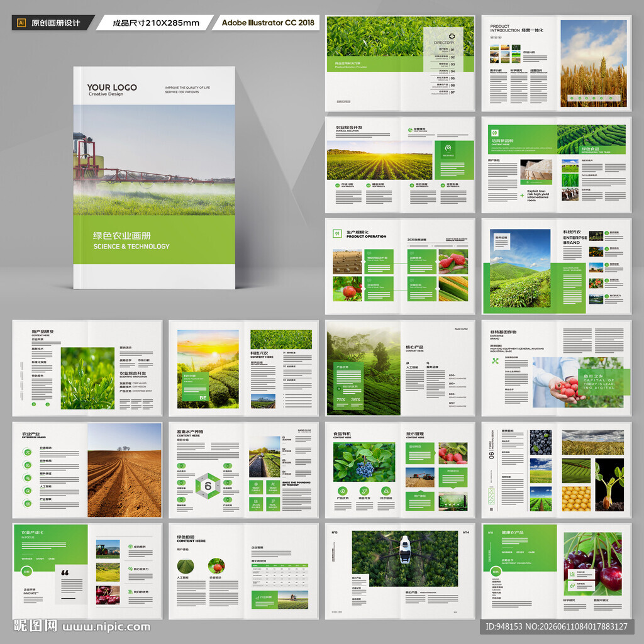This screenshot has height=644, width=644.
Task: Open the sunset crop rows photo
Action: point(379,160)
